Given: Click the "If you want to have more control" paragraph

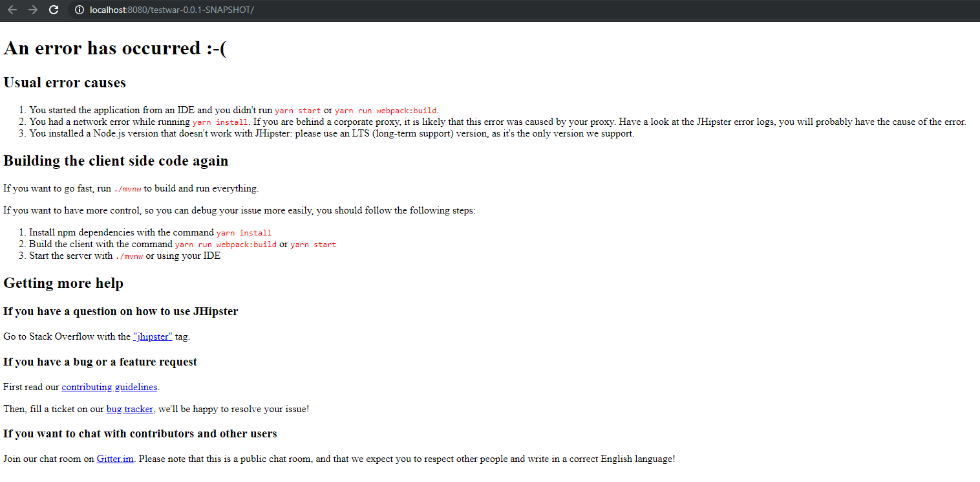Looking at the screenshot, I should click(239, 210).
